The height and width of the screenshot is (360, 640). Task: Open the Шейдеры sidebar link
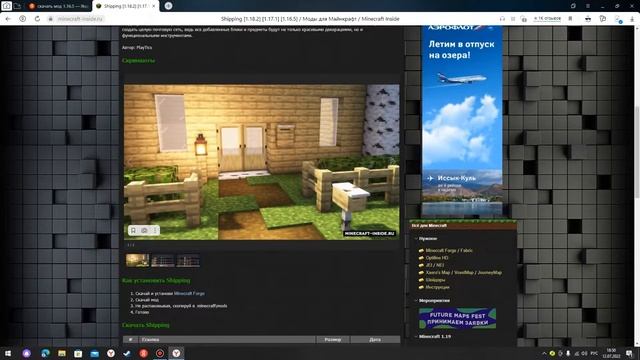point(435,280)
